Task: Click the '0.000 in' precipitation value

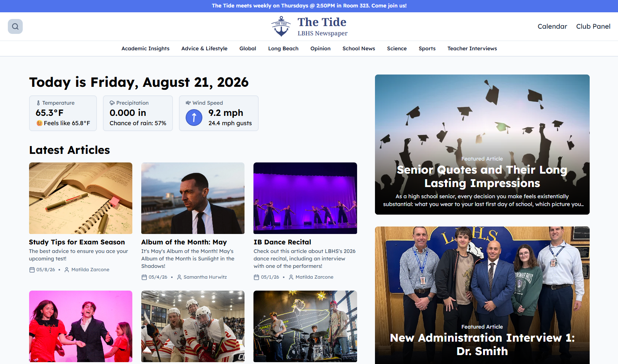Action: tap(128, 113)
